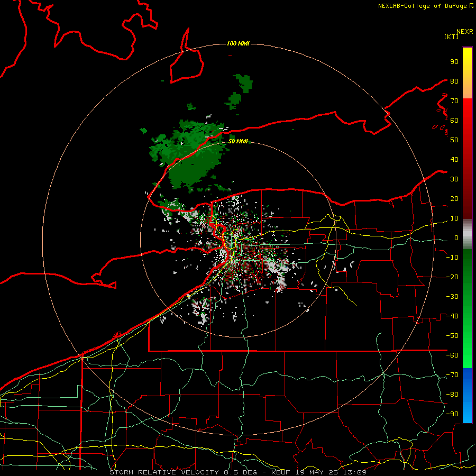This screenshot has height=476, width=476.
Task: Click the positive 60 scale value
Action: [x=454, y=121]
